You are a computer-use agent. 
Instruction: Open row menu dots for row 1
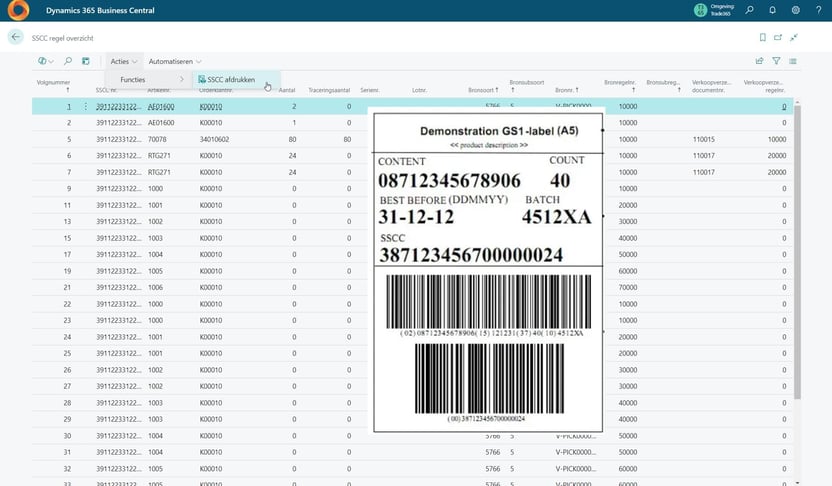tap(85, 106)
